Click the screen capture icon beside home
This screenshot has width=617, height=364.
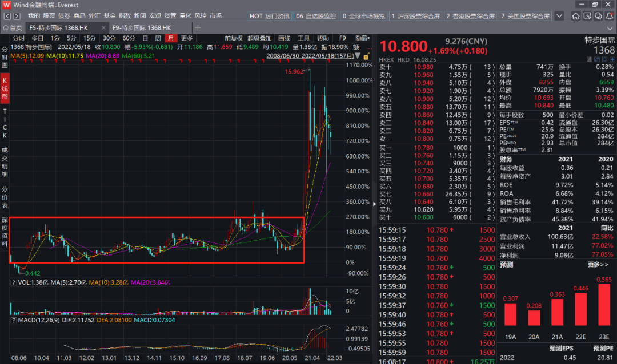[587, 16]
